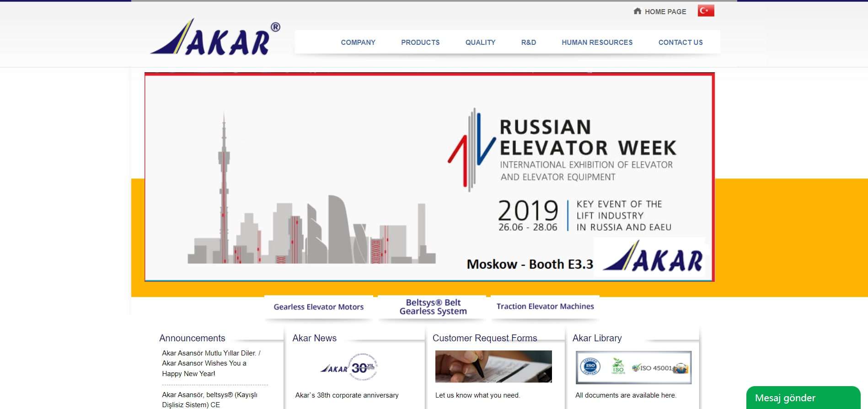Click the Akar logo in the header

coord(215,38)
